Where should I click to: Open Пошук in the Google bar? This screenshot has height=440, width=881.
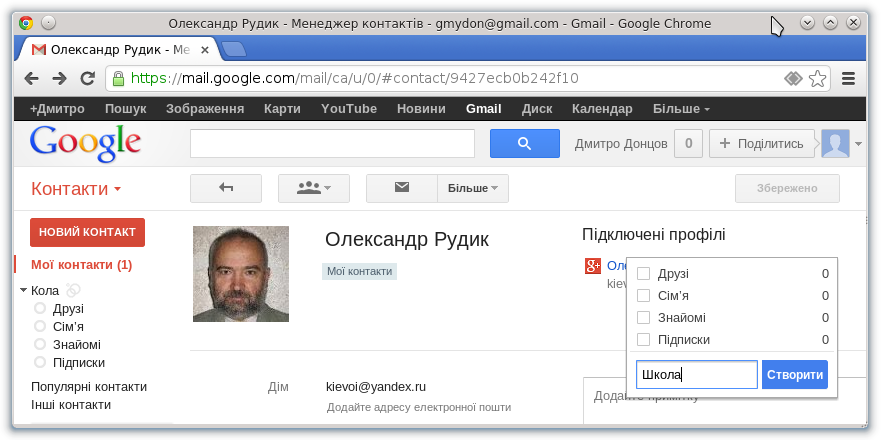(x=125, y=108)
